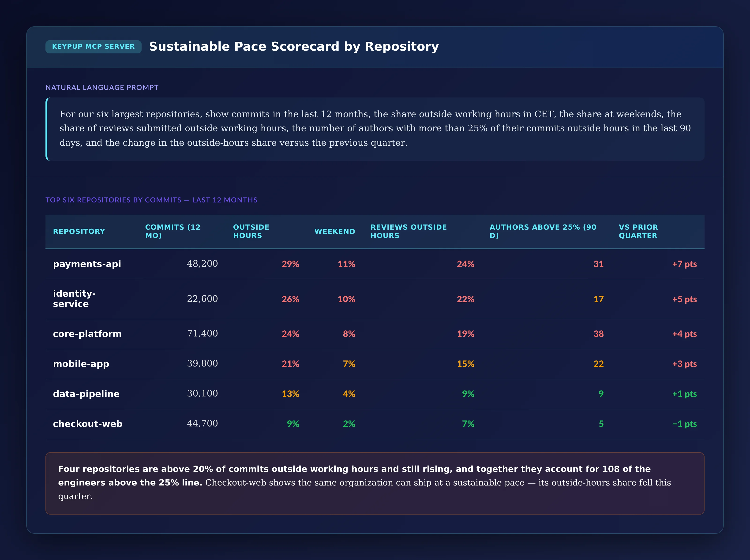Click the Reviews Outside Hours column header

pyautogui.click(x=408, y=231)
